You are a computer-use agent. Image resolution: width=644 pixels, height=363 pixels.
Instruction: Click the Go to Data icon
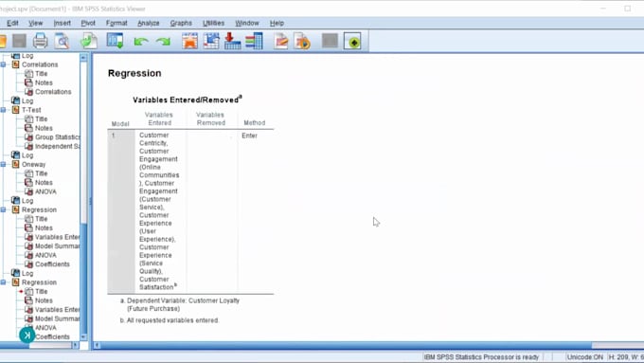[x=189, y=41]
